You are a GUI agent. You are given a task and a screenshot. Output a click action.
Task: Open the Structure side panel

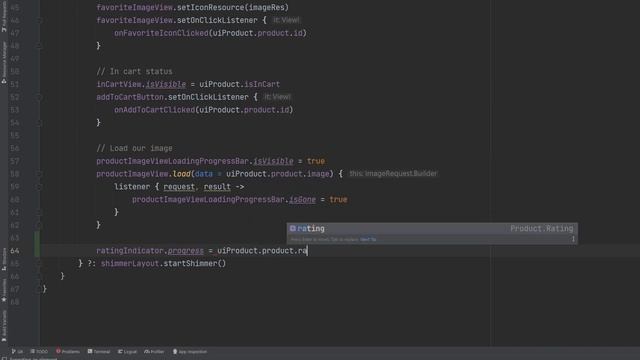point(4,259)
